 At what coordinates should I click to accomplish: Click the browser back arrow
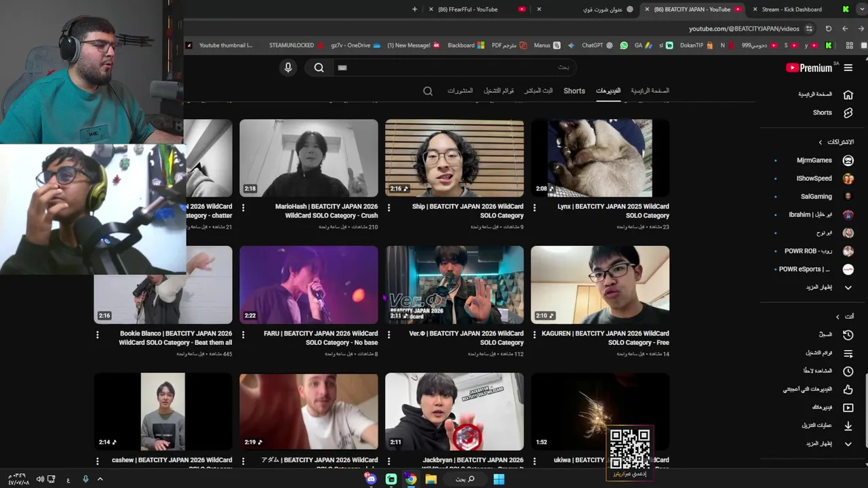click(x=845, y=28)
